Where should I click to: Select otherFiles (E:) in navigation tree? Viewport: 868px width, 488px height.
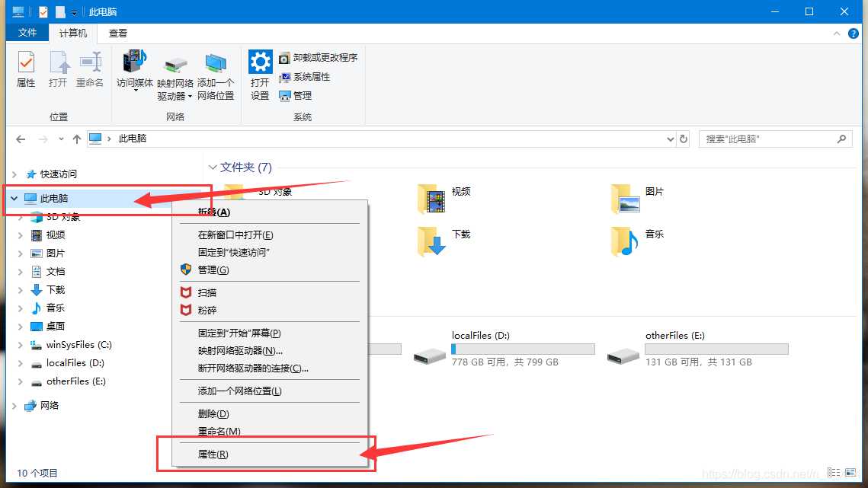[x=76, y=381]
